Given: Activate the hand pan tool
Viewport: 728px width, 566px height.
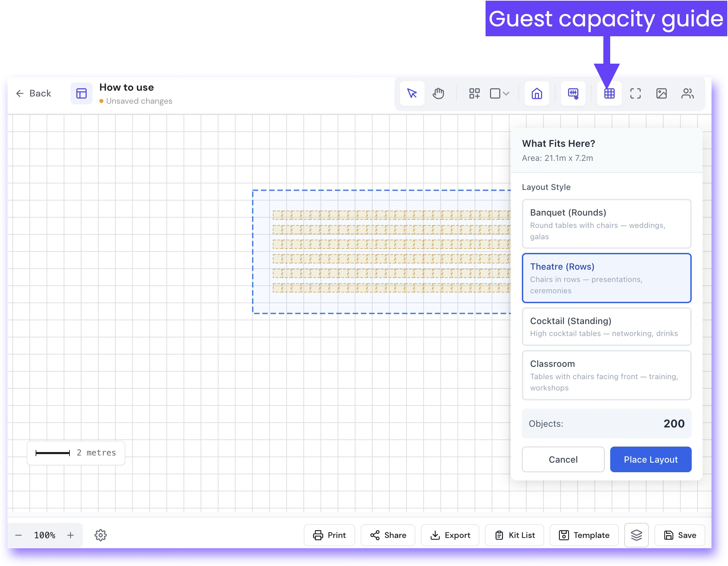Looking at the screenshot, I should point(438,93).
